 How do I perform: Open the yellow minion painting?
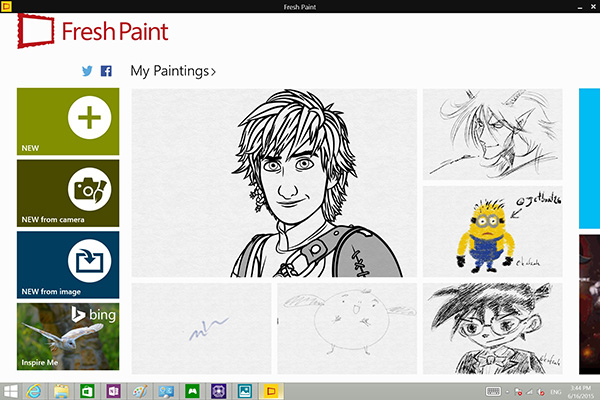(x=492, y=232)
